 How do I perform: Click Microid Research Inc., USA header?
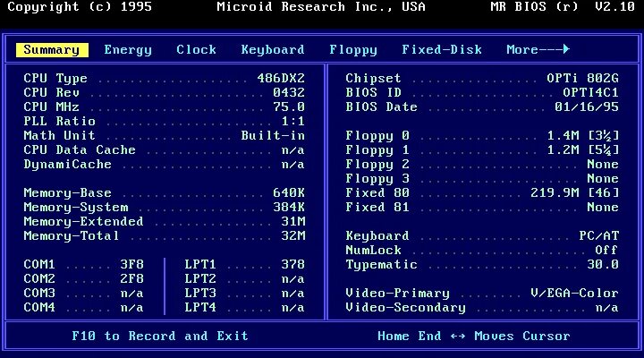[321, 6]
